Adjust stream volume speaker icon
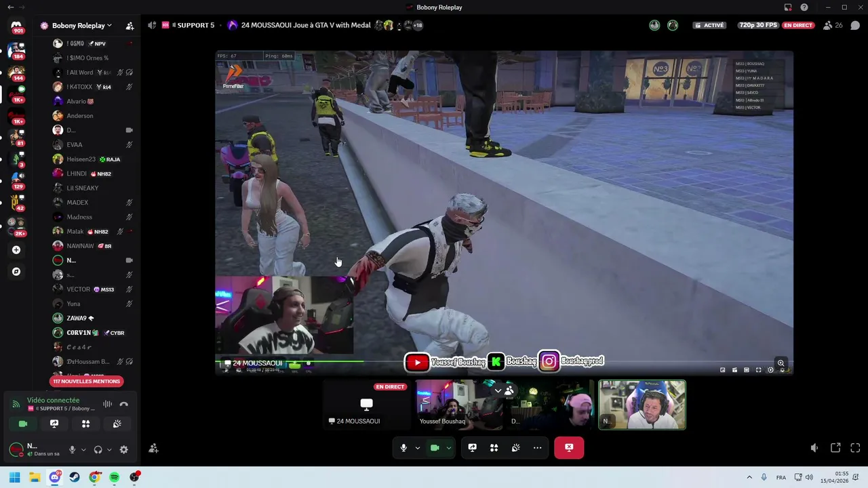The width and height of the screenshot is (868, 488). pyautogui.click(x=814, y=448)
